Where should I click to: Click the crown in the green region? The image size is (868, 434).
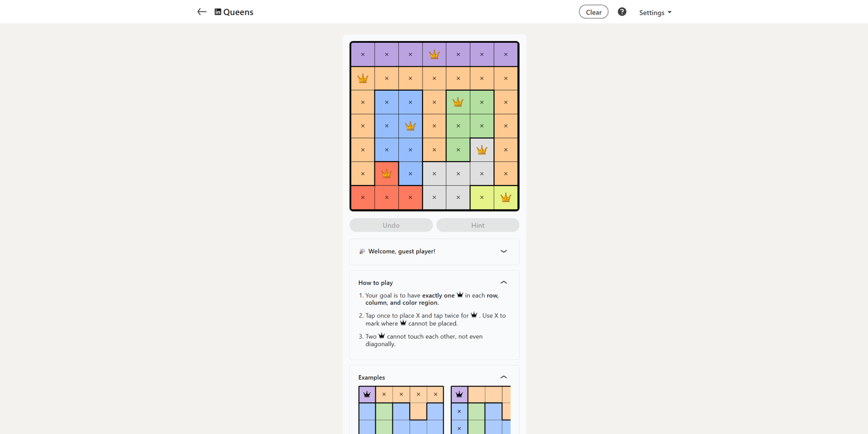click(x=458, y=102)
